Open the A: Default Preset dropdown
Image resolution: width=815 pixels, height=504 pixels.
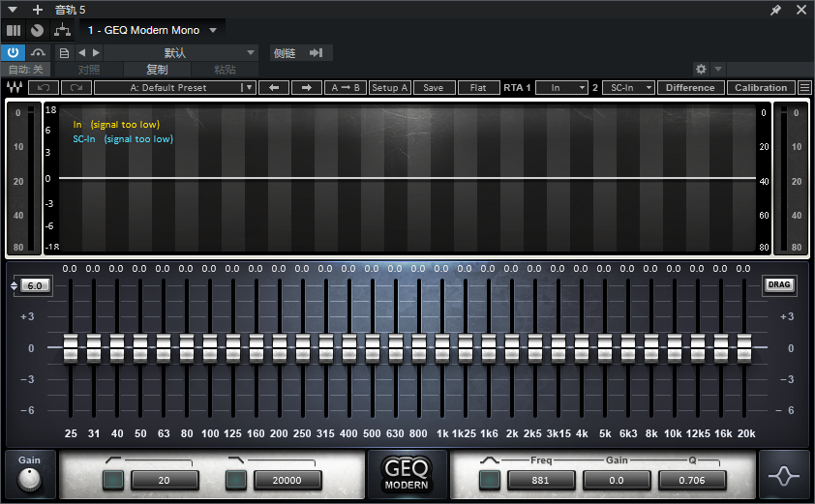(x=175, y=88)
